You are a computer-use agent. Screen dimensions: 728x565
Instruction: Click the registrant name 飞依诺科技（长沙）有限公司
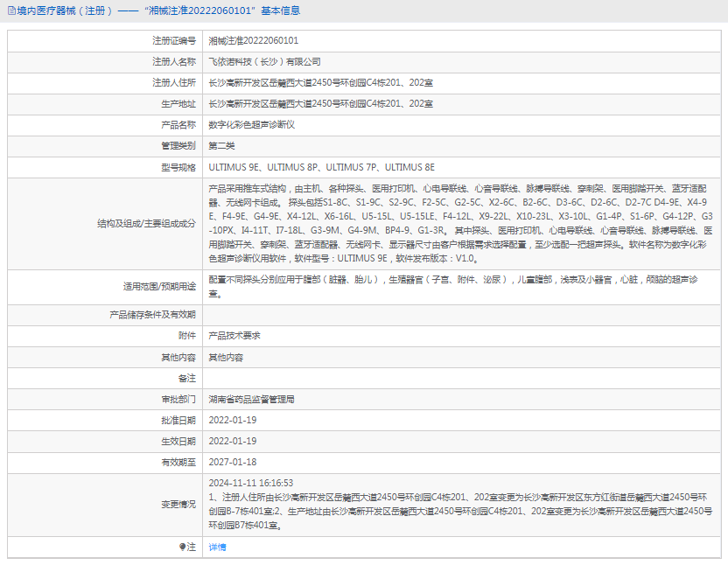pyautogui.click(x=264, y=62)
